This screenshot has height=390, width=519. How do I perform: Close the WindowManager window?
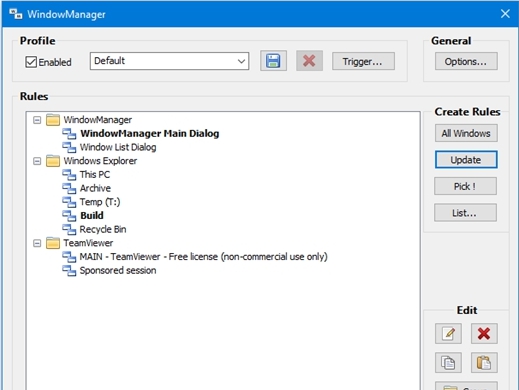(505, 14)
